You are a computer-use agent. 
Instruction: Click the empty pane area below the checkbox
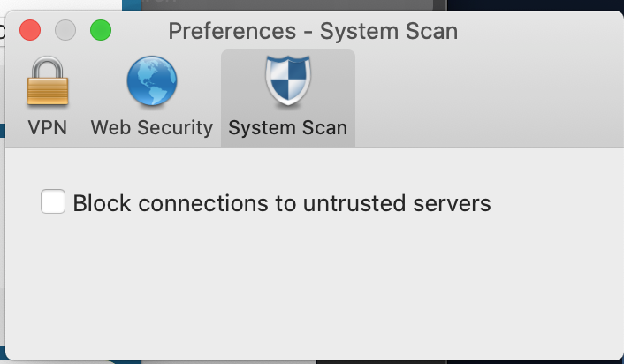point(309,283)
